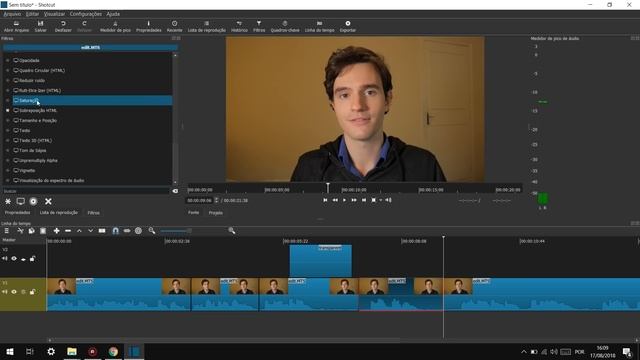The height and width of the screenshot is (360, 640).
Task: Open the Filtros panel from toolbar
Action: point(259,27)
